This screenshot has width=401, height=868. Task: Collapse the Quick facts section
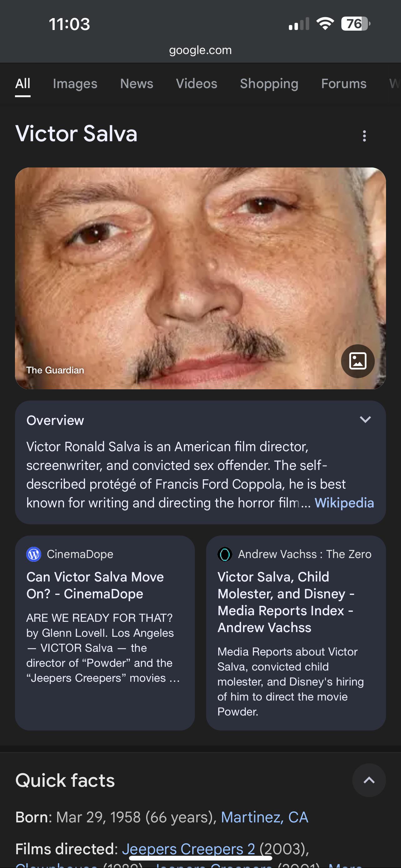369,780
